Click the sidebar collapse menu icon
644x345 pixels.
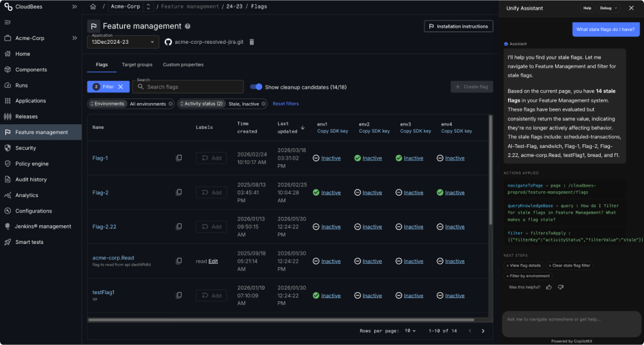tap(7, 22)
